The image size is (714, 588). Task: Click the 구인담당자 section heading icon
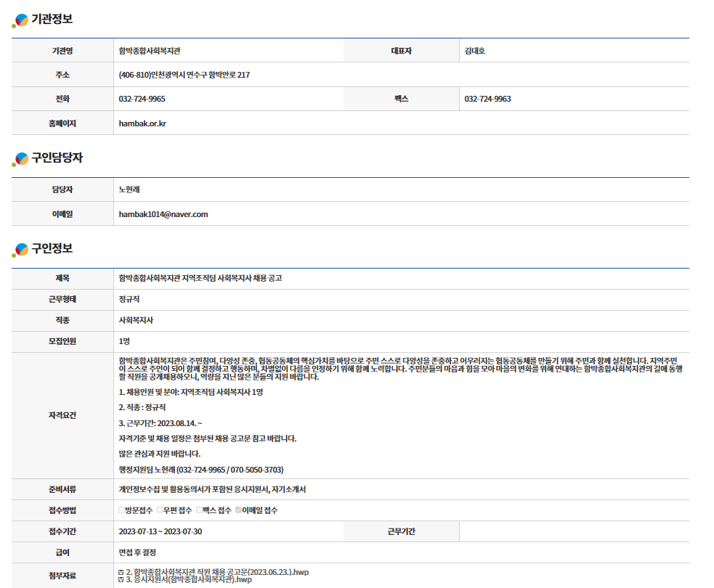20,159
